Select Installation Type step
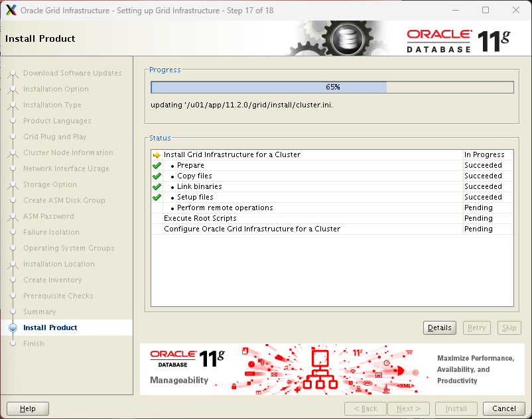Viewport: 532px width, 419px height. point(52,105)
